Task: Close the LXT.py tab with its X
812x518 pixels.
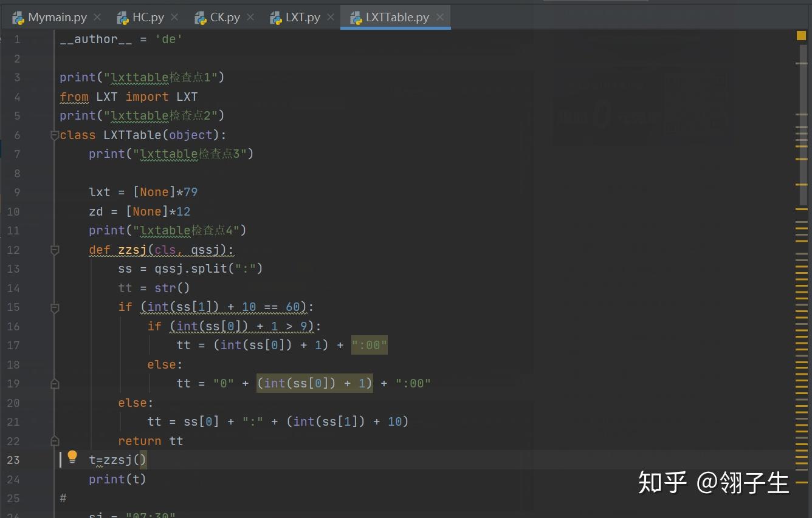Action: 331,17
